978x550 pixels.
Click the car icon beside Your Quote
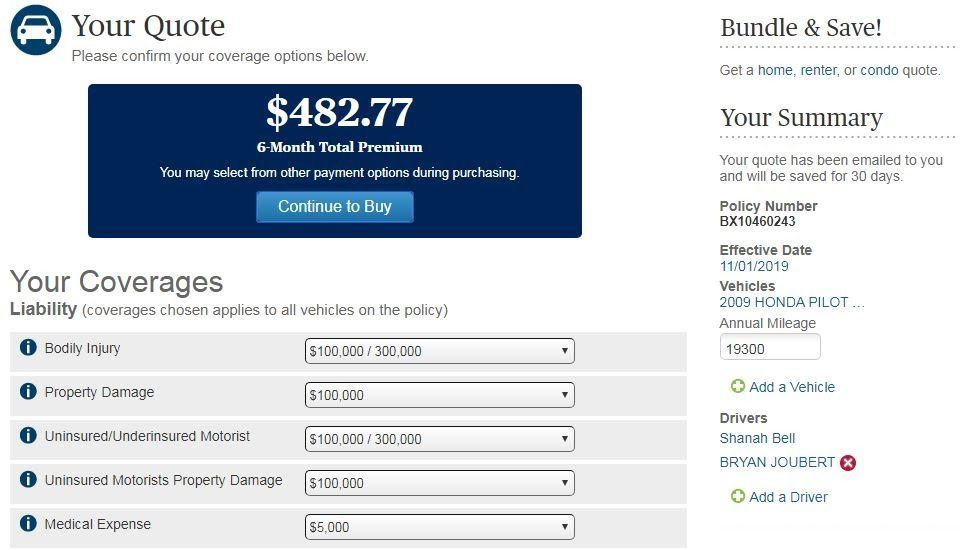[36, 30]
